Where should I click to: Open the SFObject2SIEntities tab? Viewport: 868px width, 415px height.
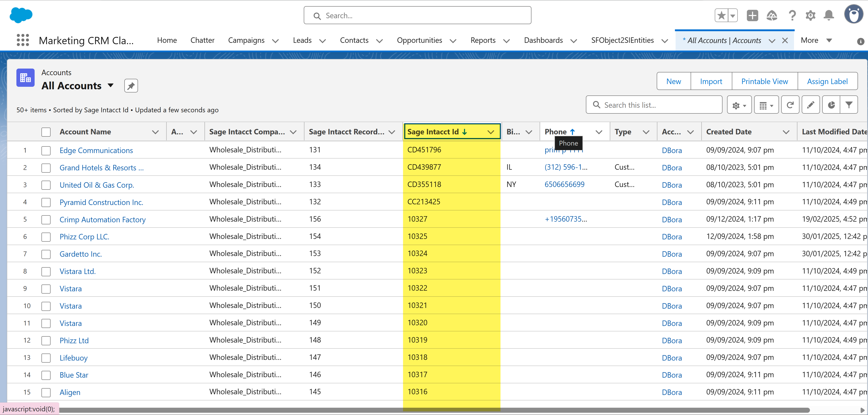pyautogui.click(x=622, y=41)
